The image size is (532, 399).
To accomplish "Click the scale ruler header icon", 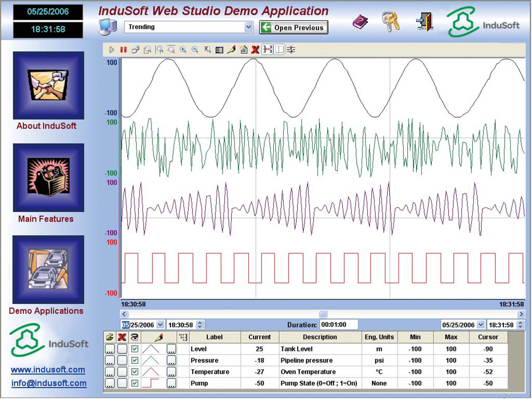I will (x=183, y=337).
